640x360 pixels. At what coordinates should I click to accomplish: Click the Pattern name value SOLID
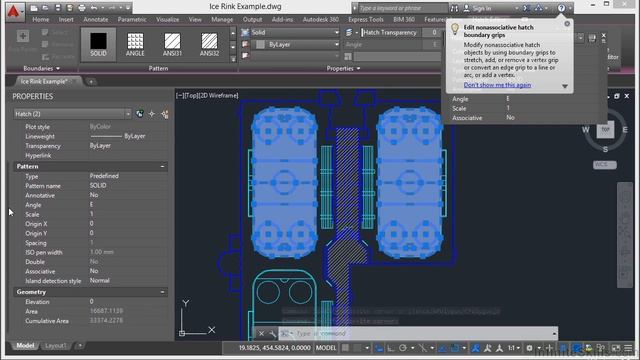point(98,185)
